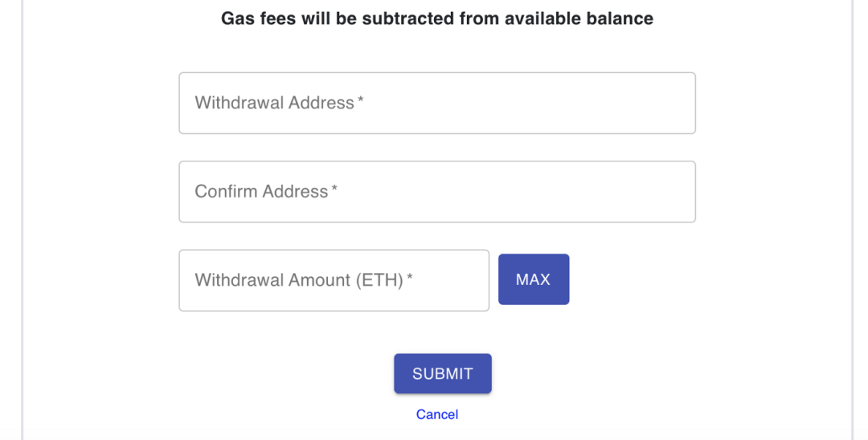
Task: Fill the maximum amount using MAX
Action: tap(534, 279)
